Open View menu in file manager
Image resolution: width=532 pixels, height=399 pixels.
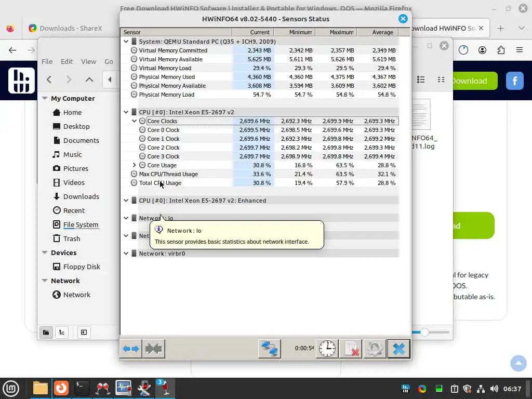point(88,61)
